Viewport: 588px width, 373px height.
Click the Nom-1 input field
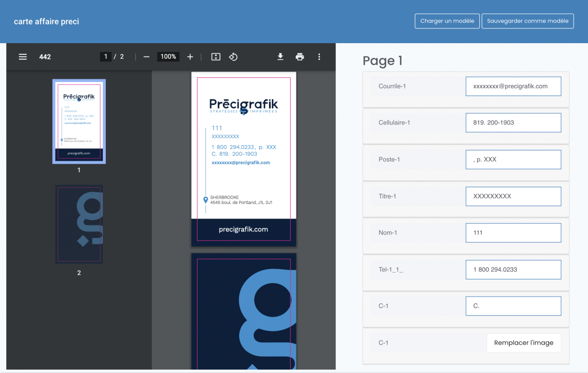[514, 233]
